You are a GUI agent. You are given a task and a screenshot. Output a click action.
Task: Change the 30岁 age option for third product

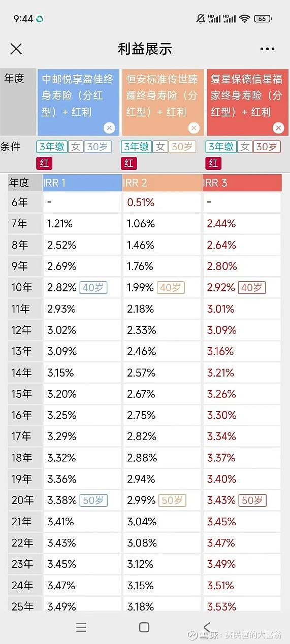point(267,147)
